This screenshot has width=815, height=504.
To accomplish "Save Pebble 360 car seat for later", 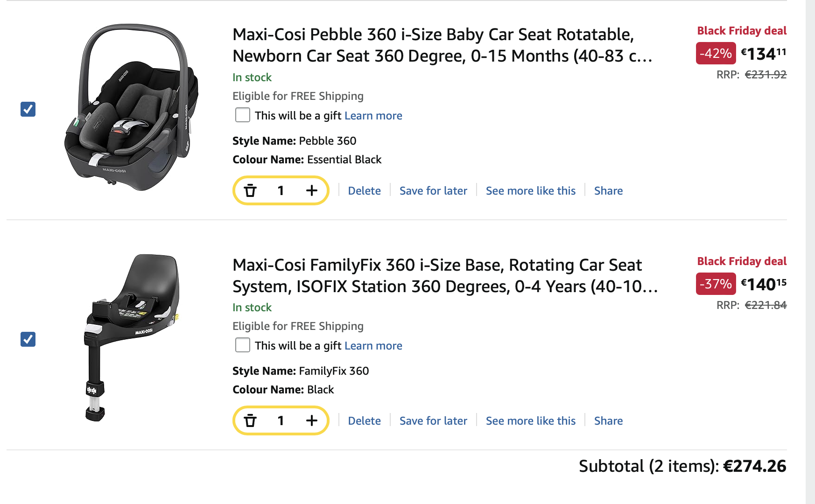I will point(433,191).
